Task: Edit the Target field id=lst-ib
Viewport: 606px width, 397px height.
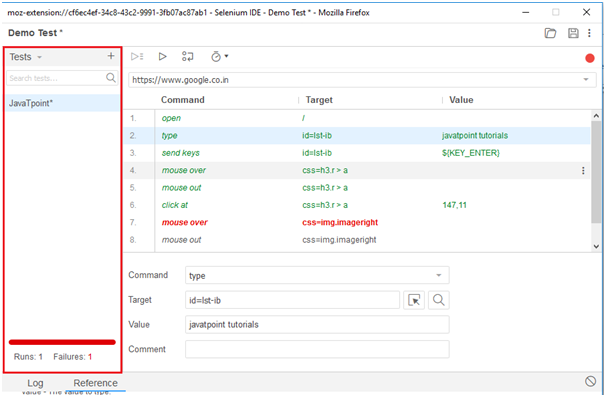Action: click(292, 300)
